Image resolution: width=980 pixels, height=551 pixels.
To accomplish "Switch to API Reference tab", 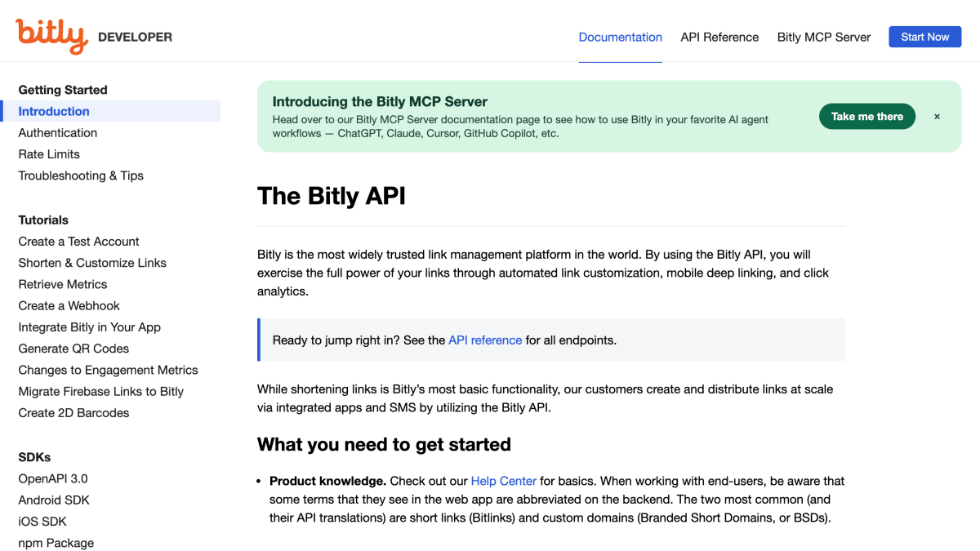I will pyautogui.click(x=719, y=37).
